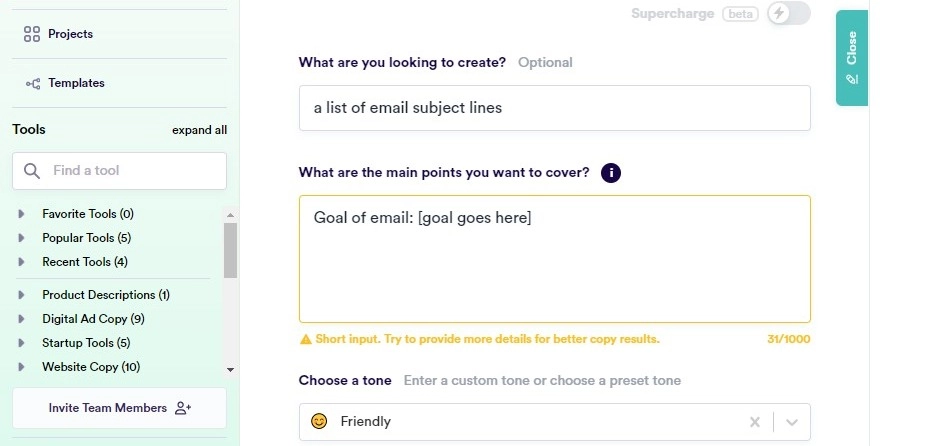The image size is (935, 446).
Task: Expand the Popular Tools category
Action: coord(21,238)
